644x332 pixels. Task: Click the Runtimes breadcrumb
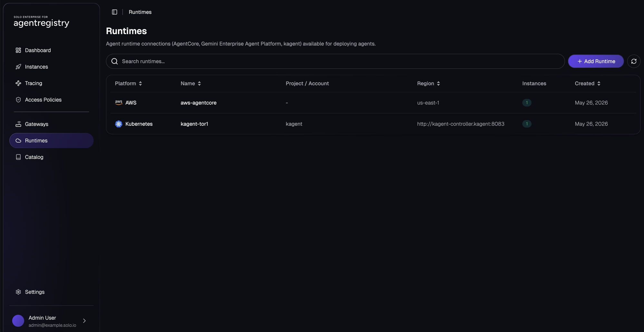coord(140,12)
